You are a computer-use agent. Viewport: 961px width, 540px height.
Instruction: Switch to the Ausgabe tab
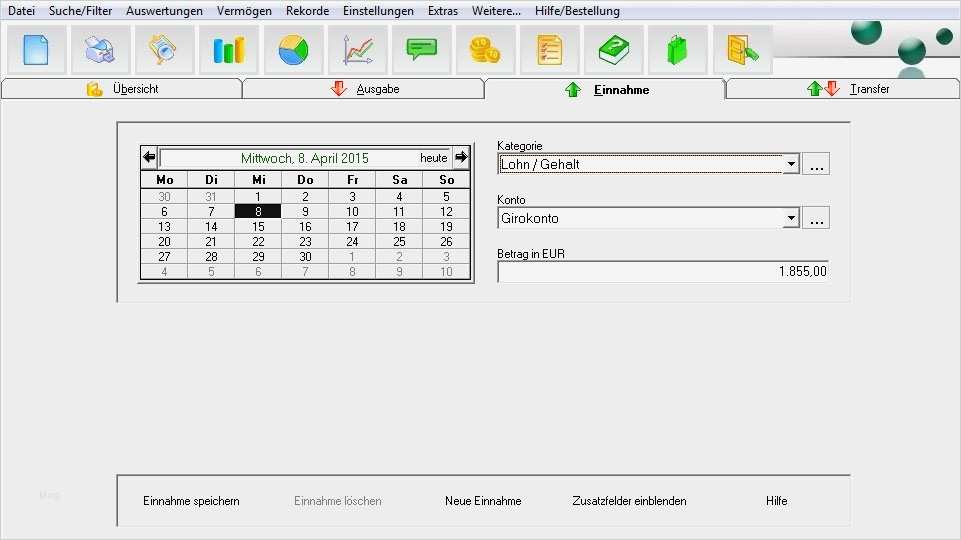(364, 89)
